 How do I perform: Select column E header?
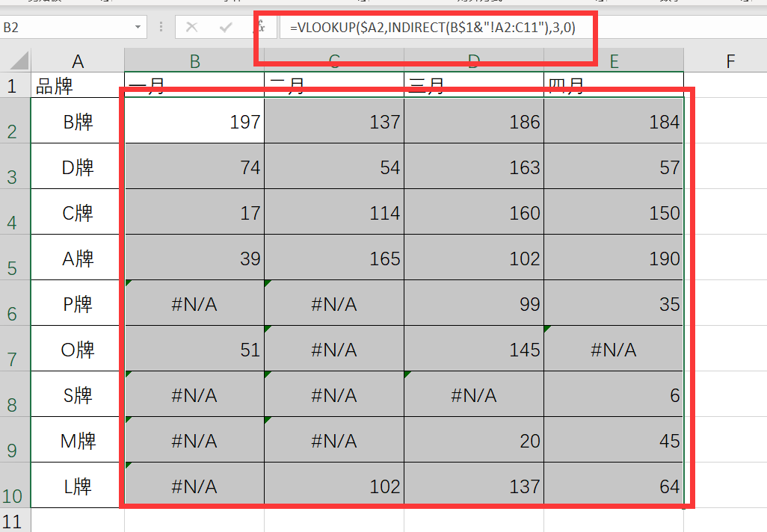tap(614, 61)
